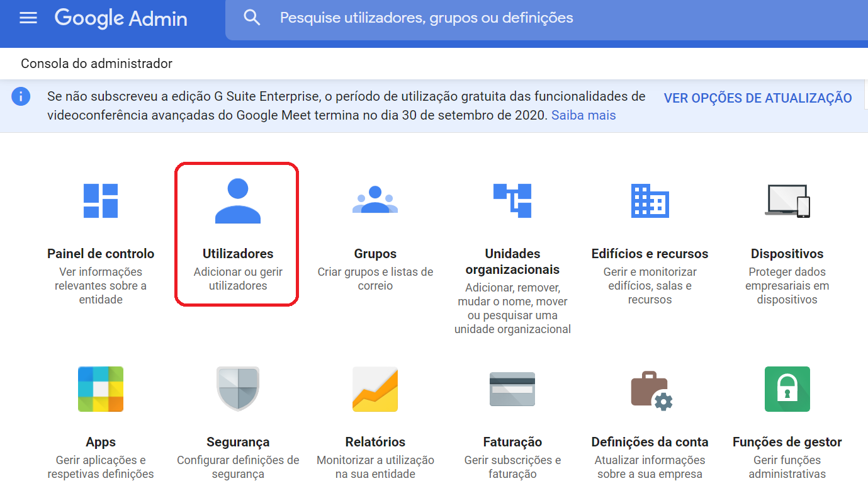
Task: Open the Segurança shield icon
Action: point(237,389)
